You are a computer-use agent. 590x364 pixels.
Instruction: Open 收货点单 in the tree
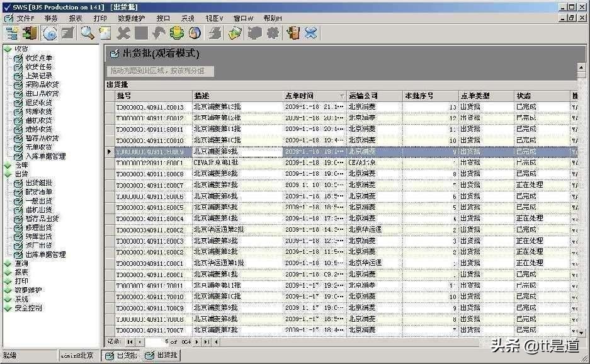click(x=38, y=58)
